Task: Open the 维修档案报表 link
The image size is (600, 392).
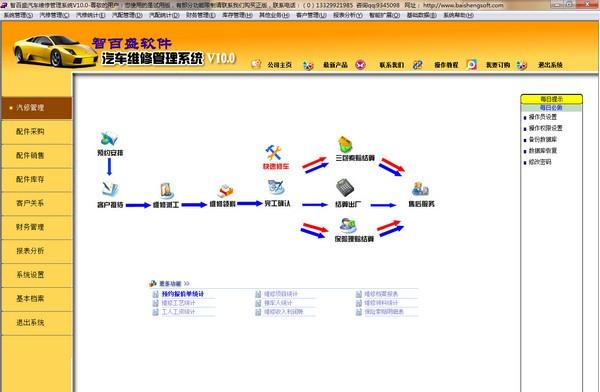Action: 381,294
